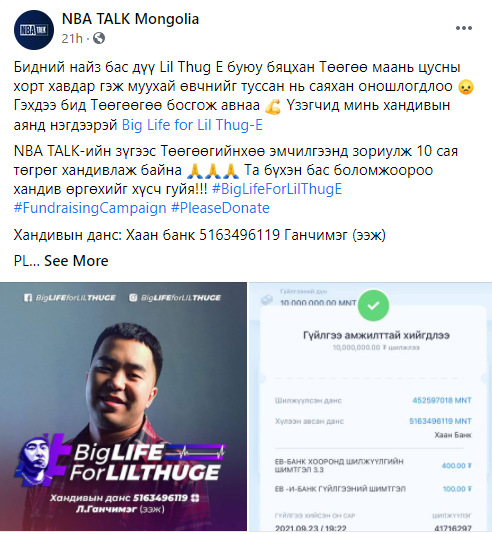Screen dimensions: 492x534
Task: Open the bank transfer receipt image
Action: pyautogui.click(x=370, y=406)
